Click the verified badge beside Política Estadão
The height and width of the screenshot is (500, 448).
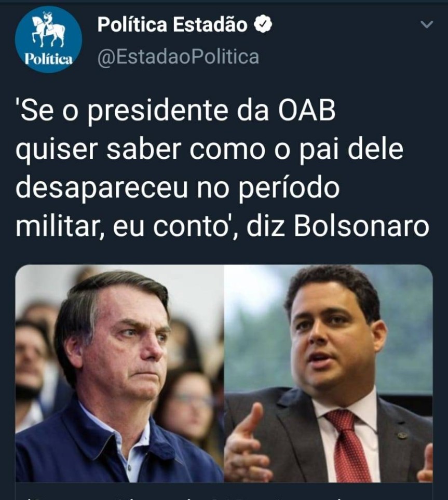pyautogui.click(x=263, y=24)
